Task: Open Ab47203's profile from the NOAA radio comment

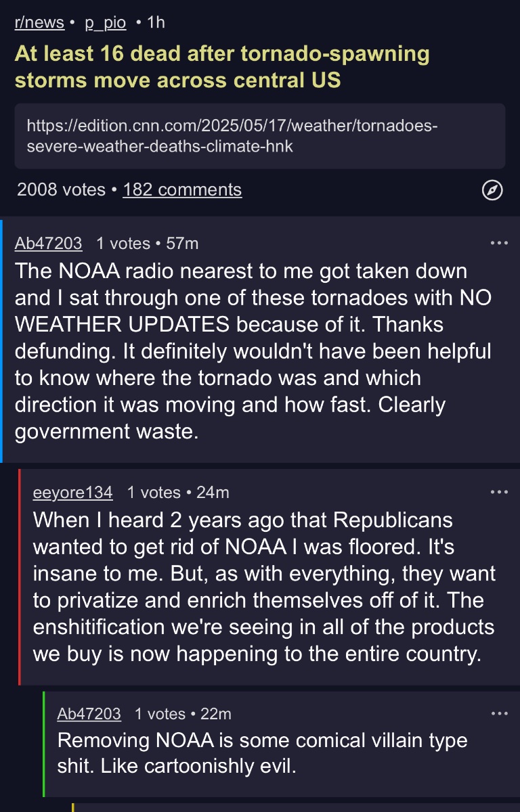Action: coord(49,244)
